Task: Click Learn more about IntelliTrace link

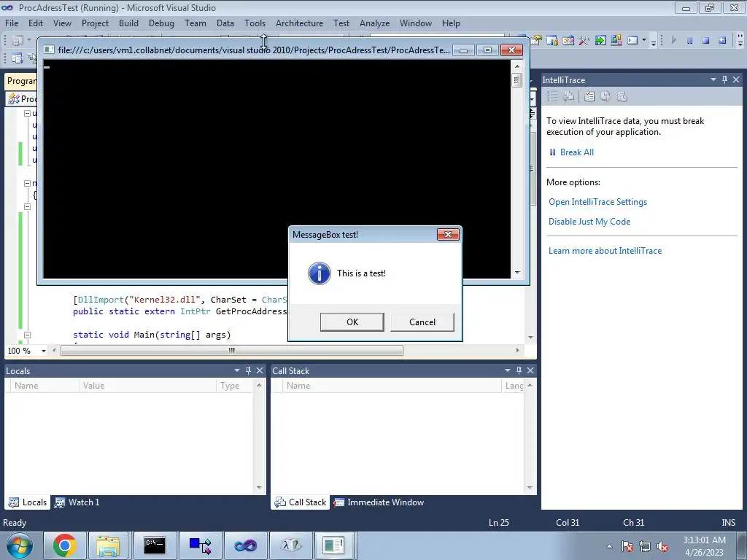Action: tap(605, 251)
